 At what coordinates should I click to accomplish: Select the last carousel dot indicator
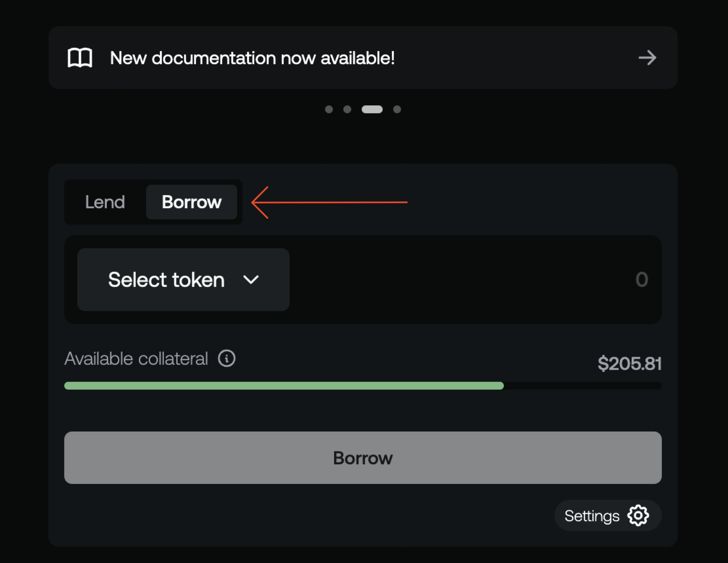[x=397, y=109]
